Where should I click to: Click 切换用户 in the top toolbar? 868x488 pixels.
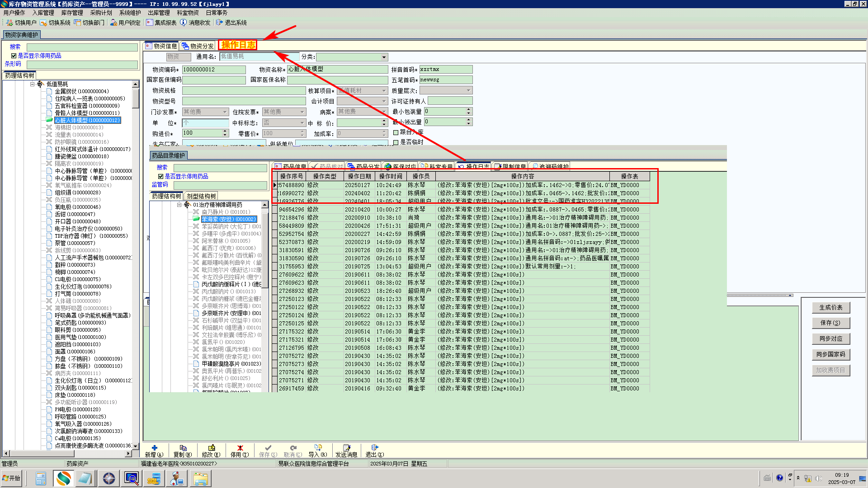[21, 23]
